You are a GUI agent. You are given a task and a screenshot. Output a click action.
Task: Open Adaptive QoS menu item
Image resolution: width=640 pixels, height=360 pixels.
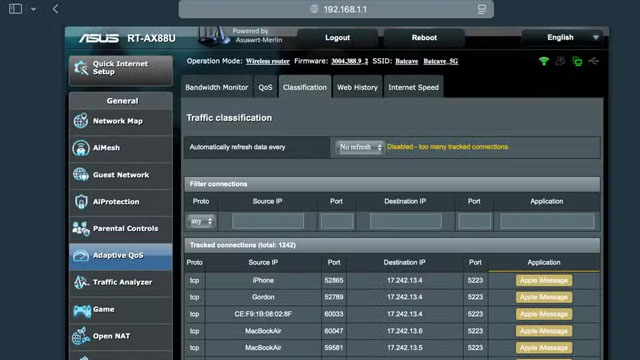[x=121, y=257]
